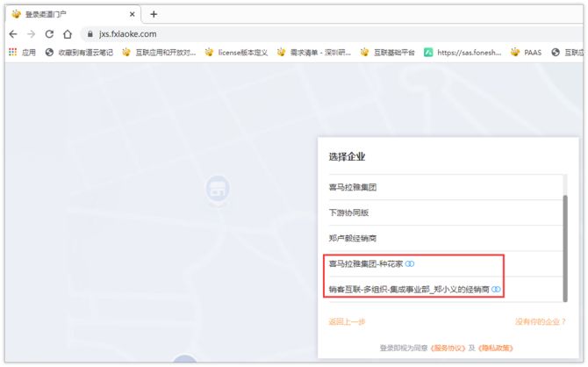Select enterprise 喜马拉雅集团
Screen dimensions: 588x367
click(353, 187)
